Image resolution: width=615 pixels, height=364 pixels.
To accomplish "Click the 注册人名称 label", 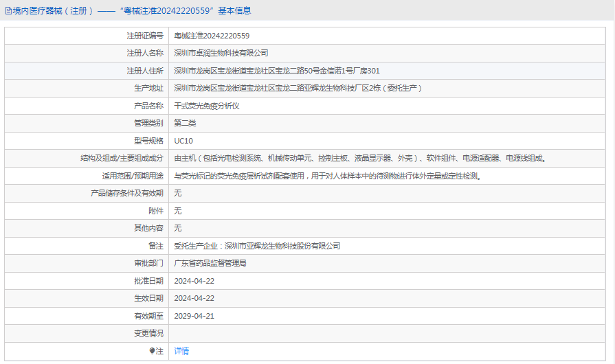I will [145, 53].
